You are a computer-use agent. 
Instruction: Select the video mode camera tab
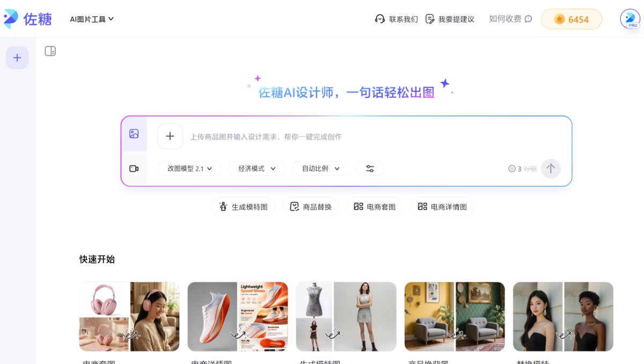point(134,169)
